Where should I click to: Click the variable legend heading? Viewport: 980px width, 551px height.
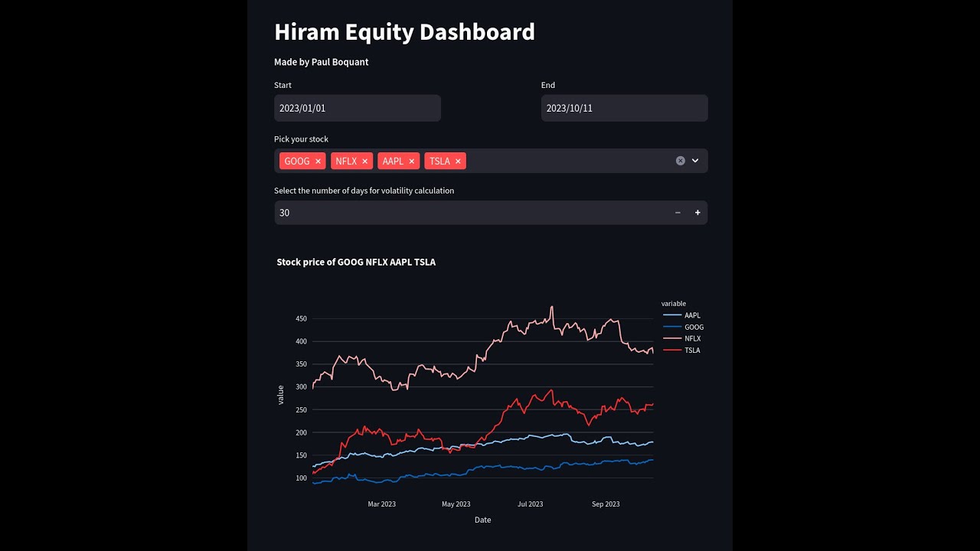(x=674, y=304)
